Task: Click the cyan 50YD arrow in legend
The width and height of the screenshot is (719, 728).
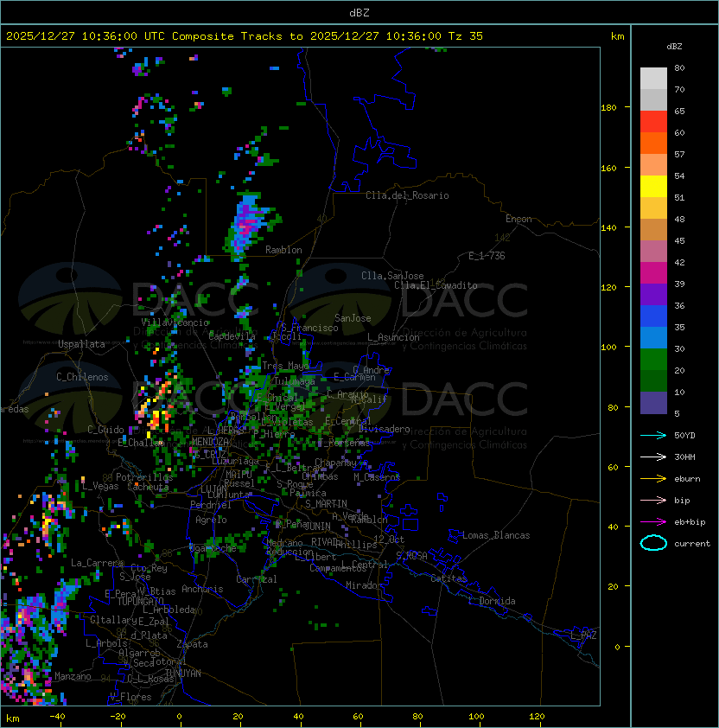Action: 653,435
